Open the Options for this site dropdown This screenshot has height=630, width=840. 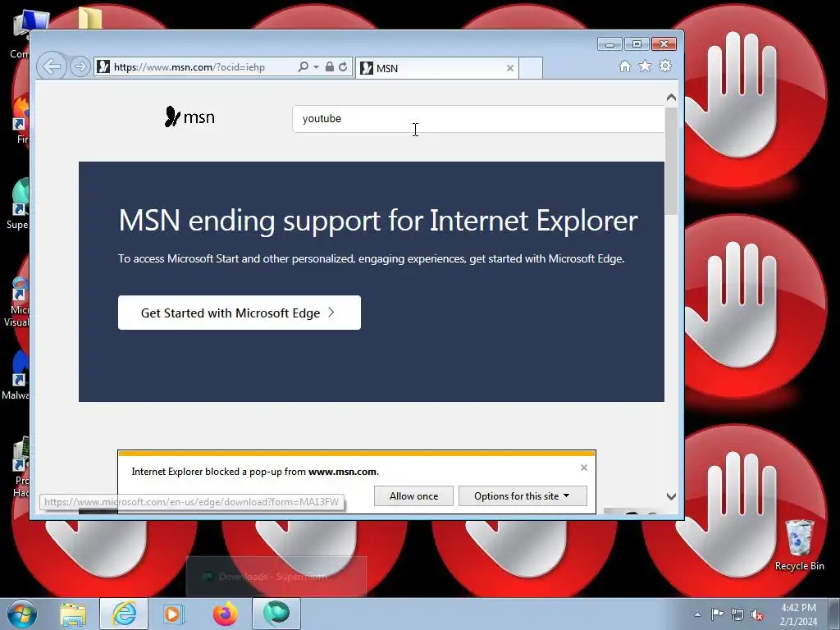523,496
